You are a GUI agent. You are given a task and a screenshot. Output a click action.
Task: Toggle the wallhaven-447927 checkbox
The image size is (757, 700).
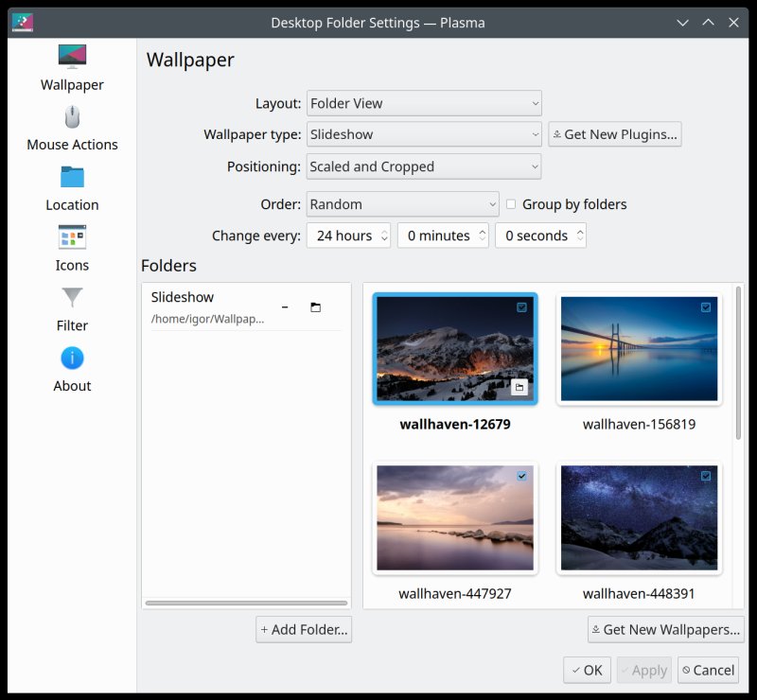click(x=521, y=477)
